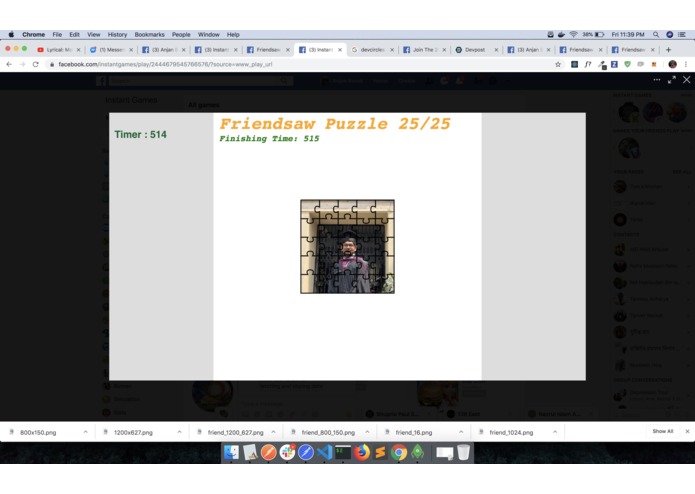Click the Fri 11:39 PM clock

(628, 35)
